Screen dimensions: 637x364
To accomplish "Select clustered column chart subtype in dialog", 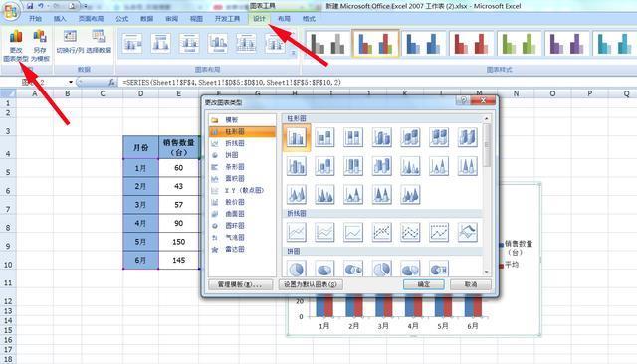I will [297, 137].
